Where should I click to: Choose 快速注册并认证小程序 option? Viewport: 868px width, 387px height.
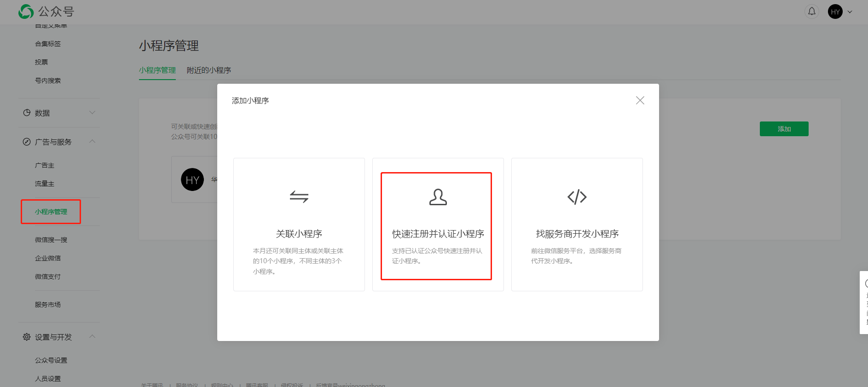point(438,225)
